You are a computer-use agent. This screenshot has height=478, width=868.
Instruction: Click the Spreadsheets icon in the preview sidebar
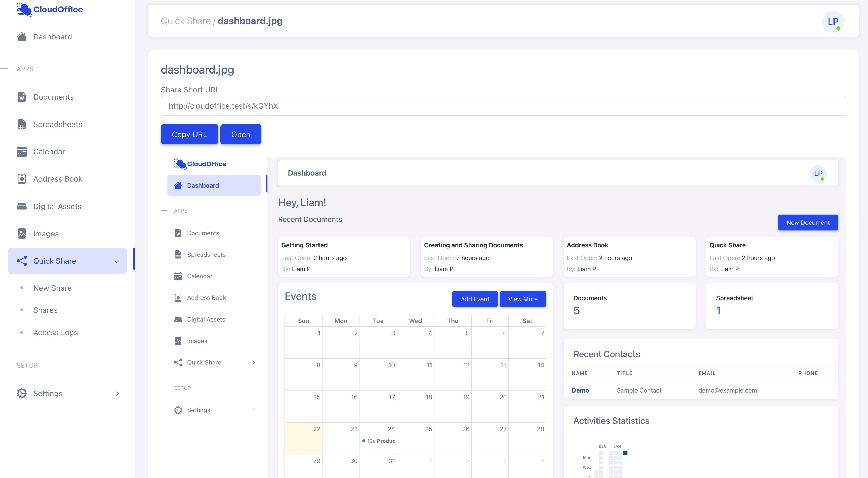pos(178,255)
